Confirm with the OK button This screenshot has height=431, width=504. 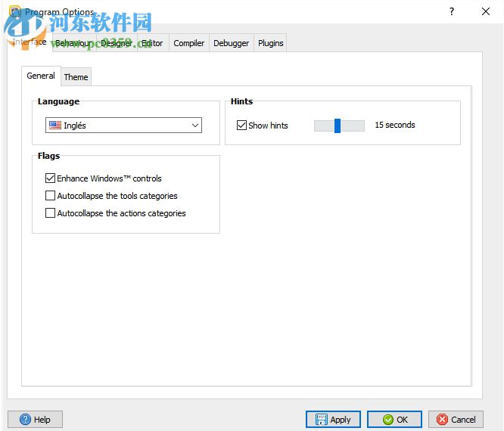[x=394, y=420]
